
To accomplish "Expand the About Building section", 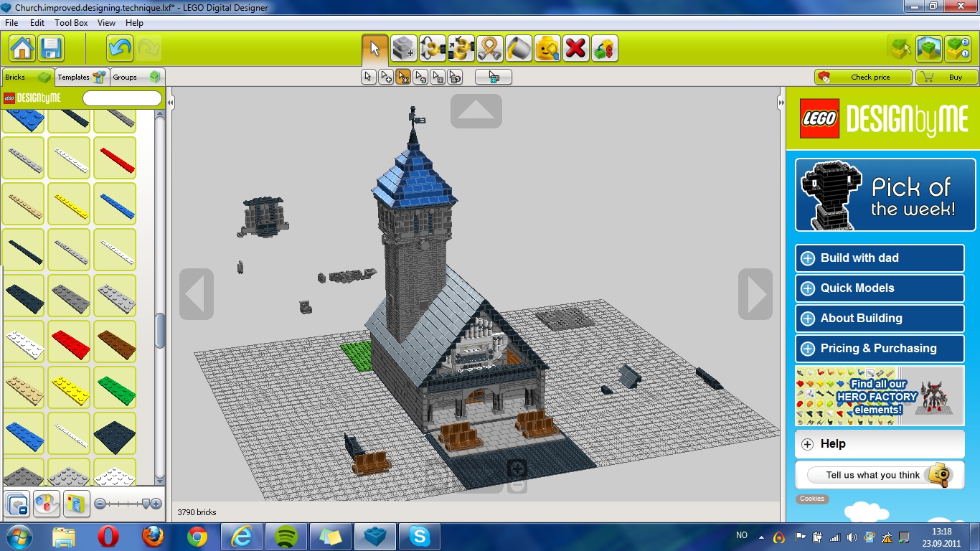I will click(x=880, y=319).
